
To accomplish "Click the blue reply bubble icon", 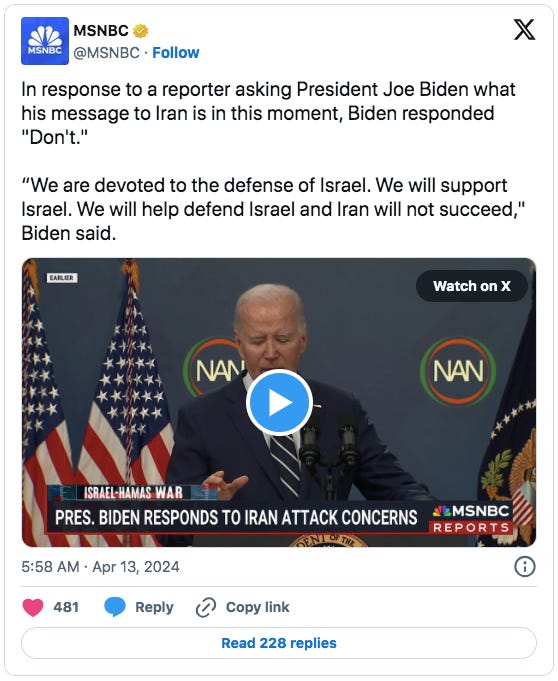I will point(115,607).
